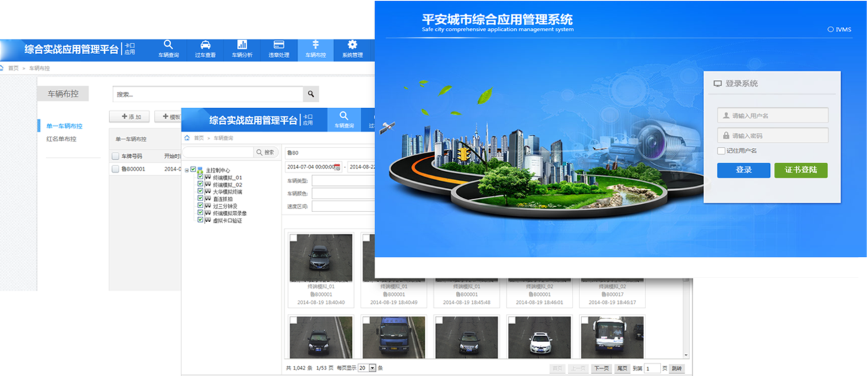Viewport: 868px width, 376px height.
Task: Focus the 请输入用户名 input
Action: (773, 115)
